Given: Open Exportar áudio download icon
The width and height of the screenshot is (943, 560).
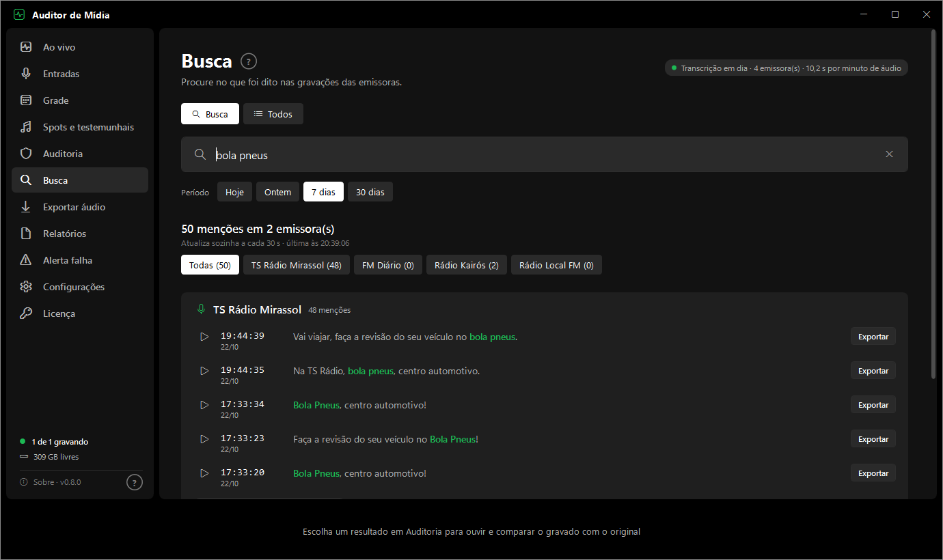Looking at the screenshot, I should [x=26, y=207].
